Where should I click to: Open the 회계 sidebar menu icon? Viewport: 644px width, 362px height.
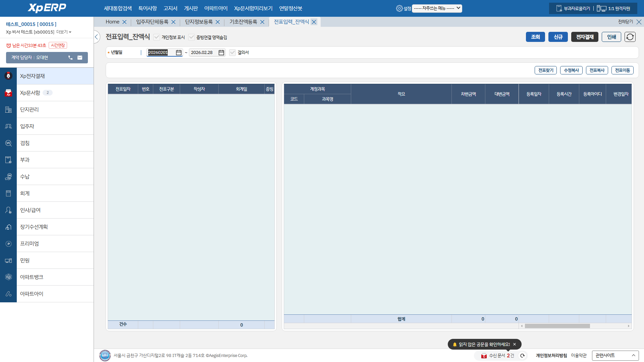point(8,193)
